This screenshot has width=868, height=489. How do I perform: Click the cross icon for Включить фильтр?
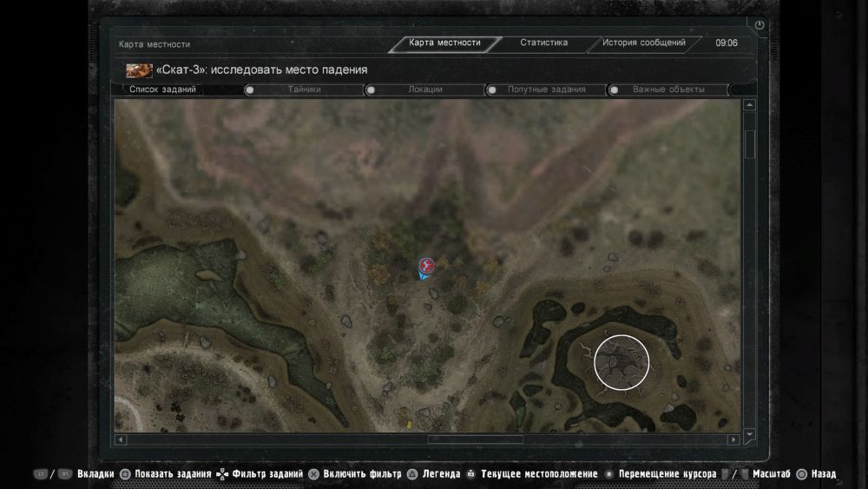click(x=314, y=474)
